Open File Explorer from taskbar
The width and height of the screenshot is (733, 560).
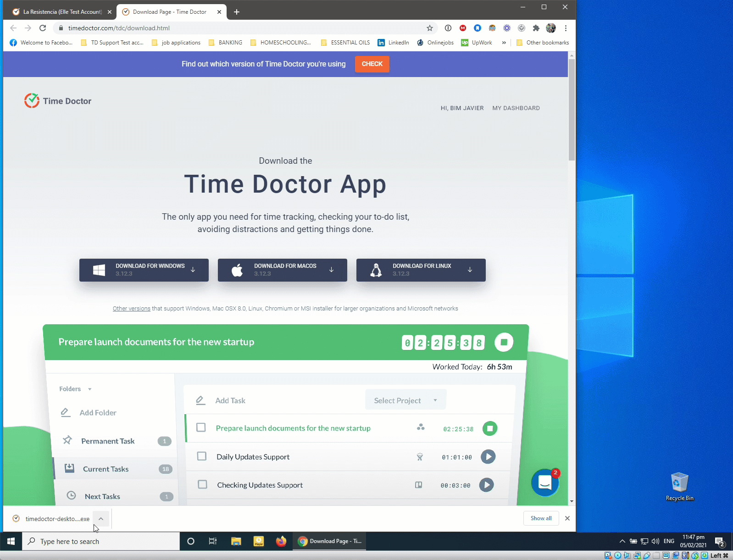tap(236, 541)
